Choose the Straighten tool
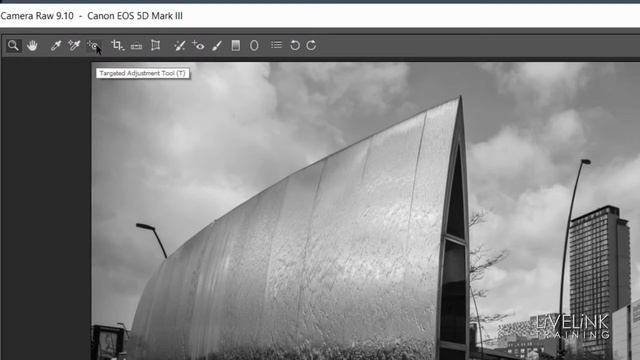 (x=136, y=46)
